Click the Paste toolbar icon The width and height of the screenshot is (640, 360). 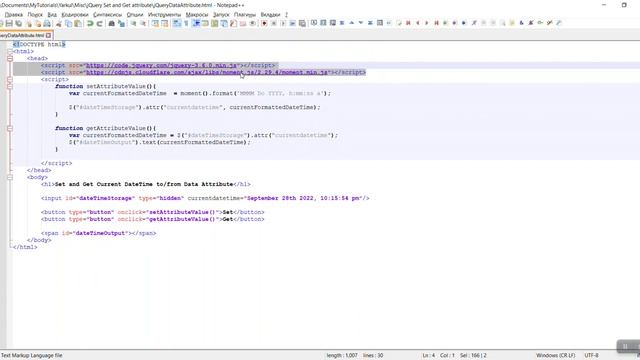[78, 23]
